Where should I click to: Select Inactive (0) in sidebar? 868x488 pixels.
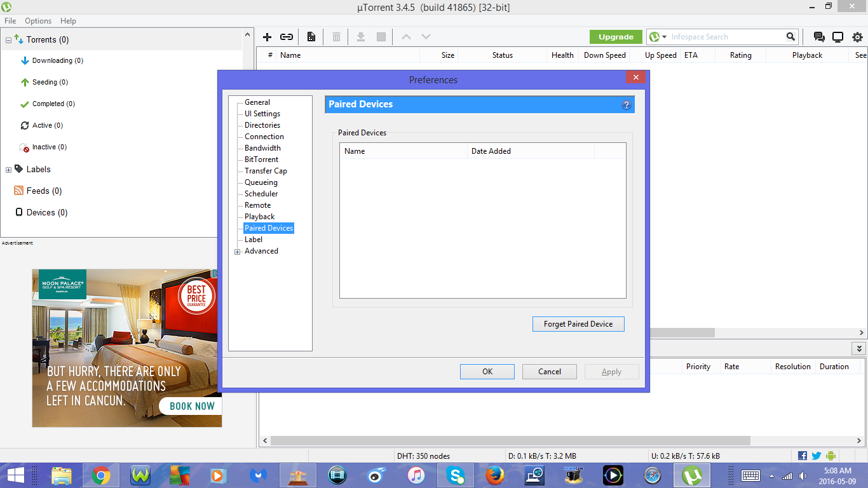[50, 147]
